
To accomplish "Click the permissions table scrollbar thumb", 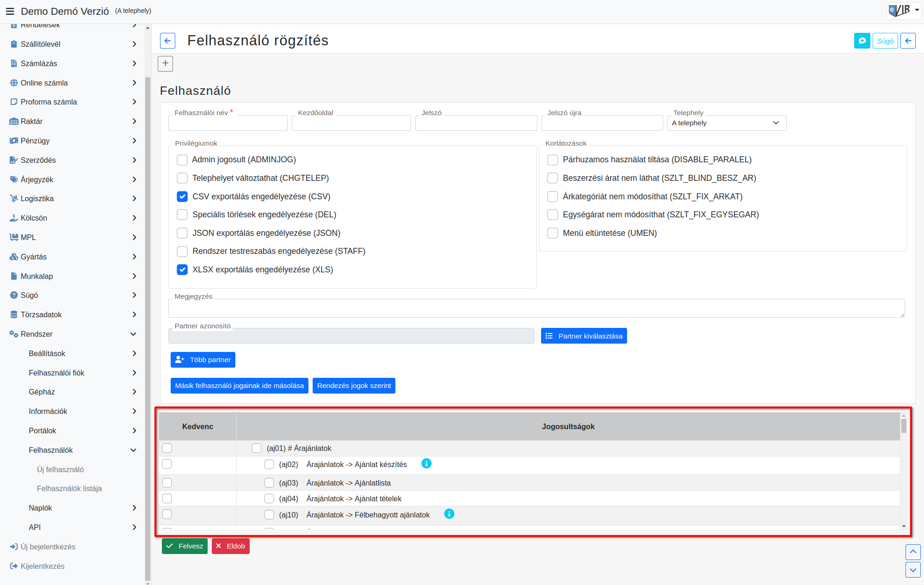I will (904, 425).
